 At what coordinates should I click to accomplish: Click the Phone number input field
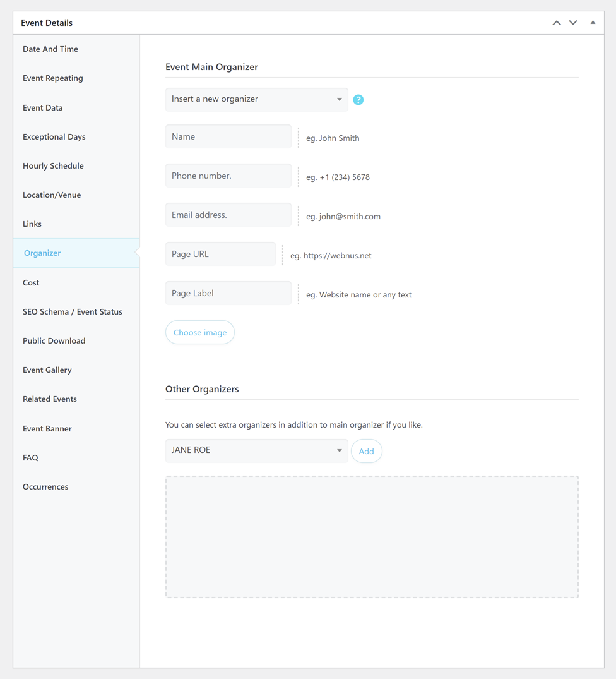[228, 176]
